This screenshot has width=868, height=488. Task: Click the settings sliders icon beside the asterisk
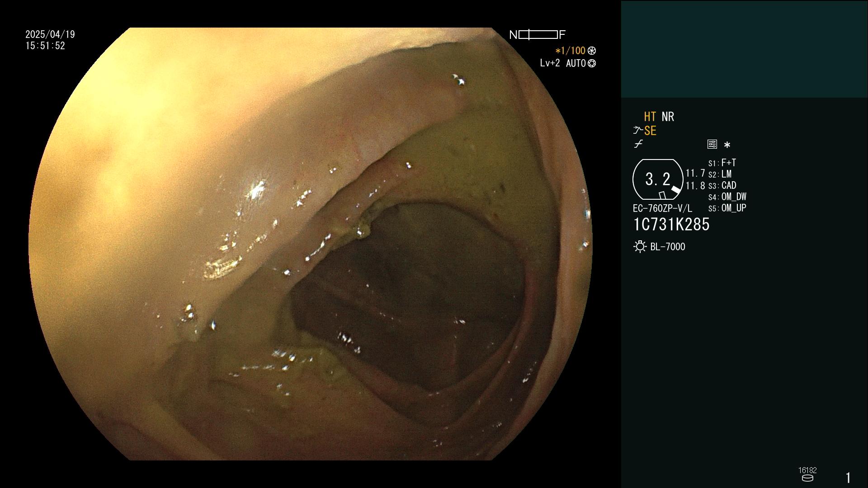[712, 145]
